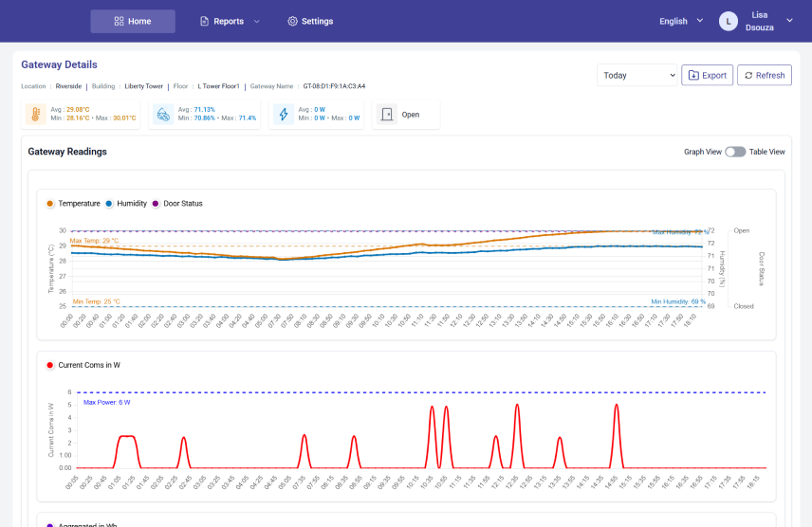
Task: Click the purple Door Status legend dot
Action: click(157, 203)
